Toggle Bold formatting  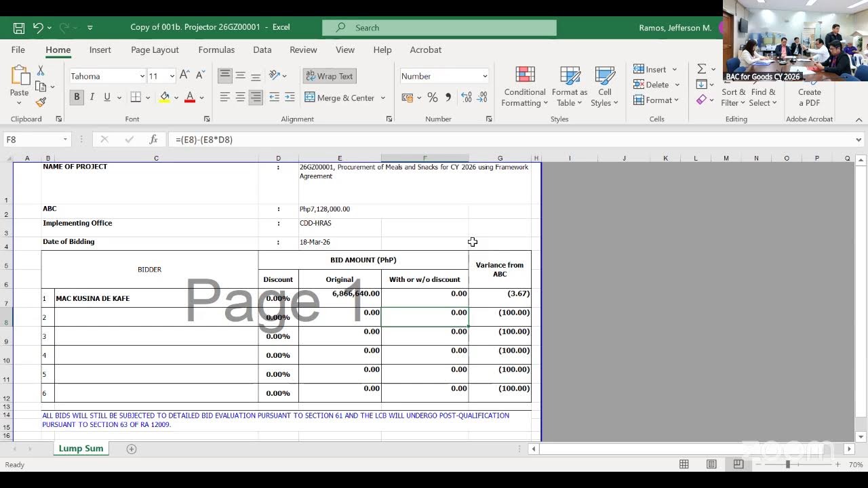click(x=77, y=98)
